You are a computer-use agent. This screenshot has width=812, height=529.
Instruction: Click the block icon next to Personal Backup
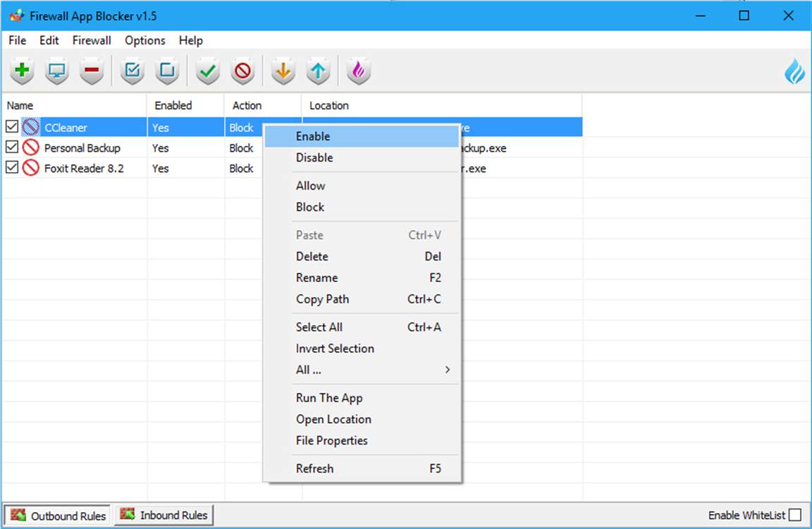31,147
